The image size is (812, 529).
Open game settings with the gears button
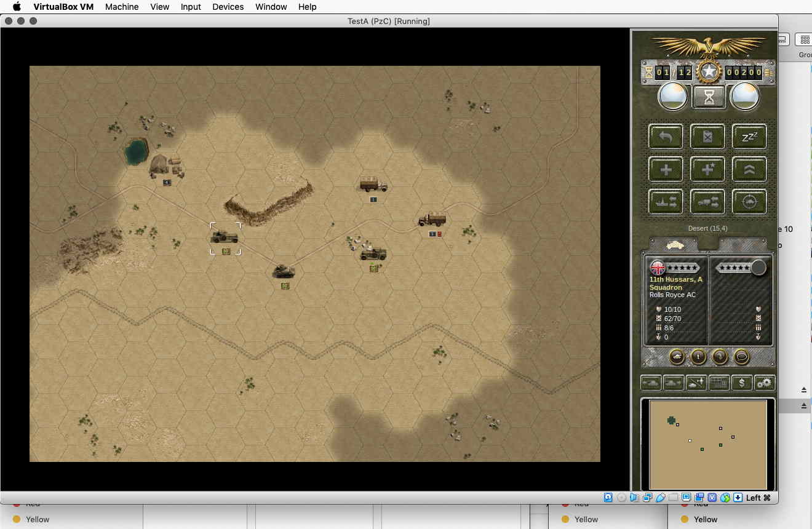765,383
